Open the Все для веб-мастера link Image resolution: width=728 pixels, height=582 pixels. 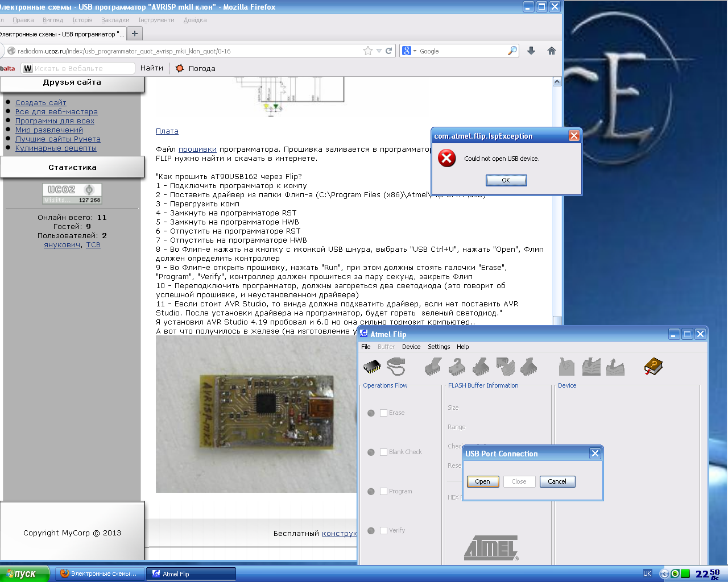click(56, 112)
